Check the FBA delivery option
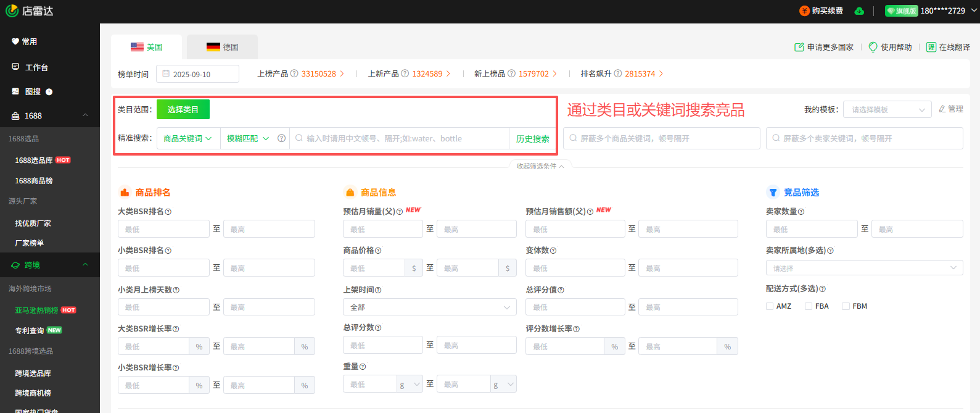980x413 pixels. click(x=809, y=306)
